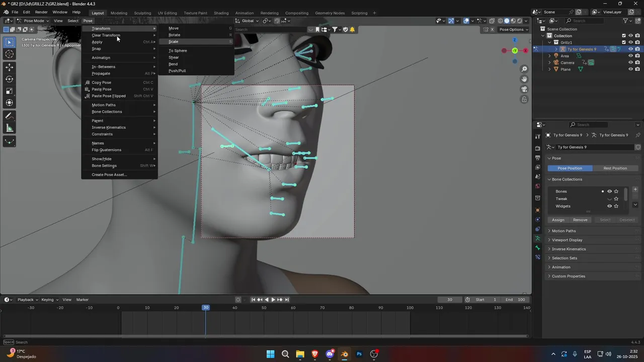The width and height of the screenshot is (644, 362).
Task: Hide the Area light in viewport
Action: 631,56
